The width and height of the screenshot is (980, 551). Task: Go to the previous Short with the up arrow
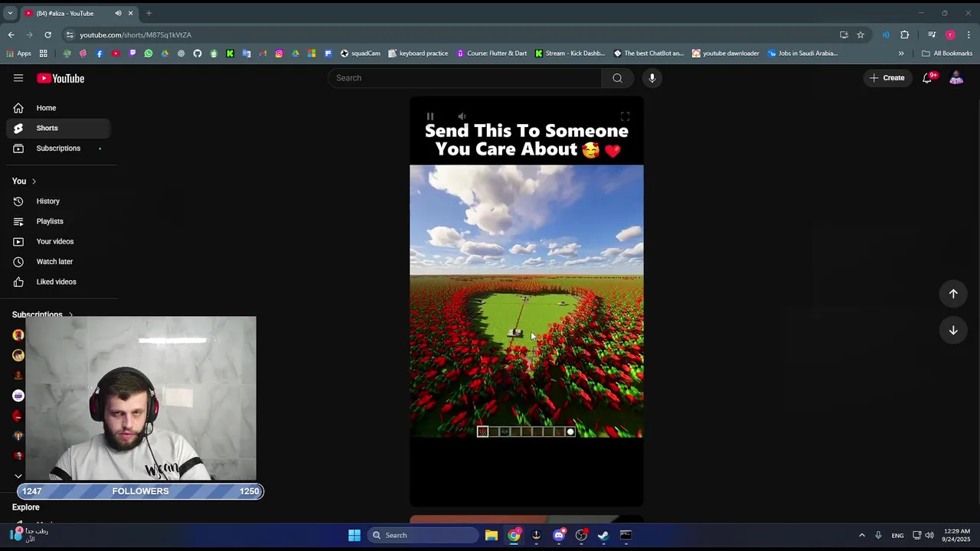(953, 294)
